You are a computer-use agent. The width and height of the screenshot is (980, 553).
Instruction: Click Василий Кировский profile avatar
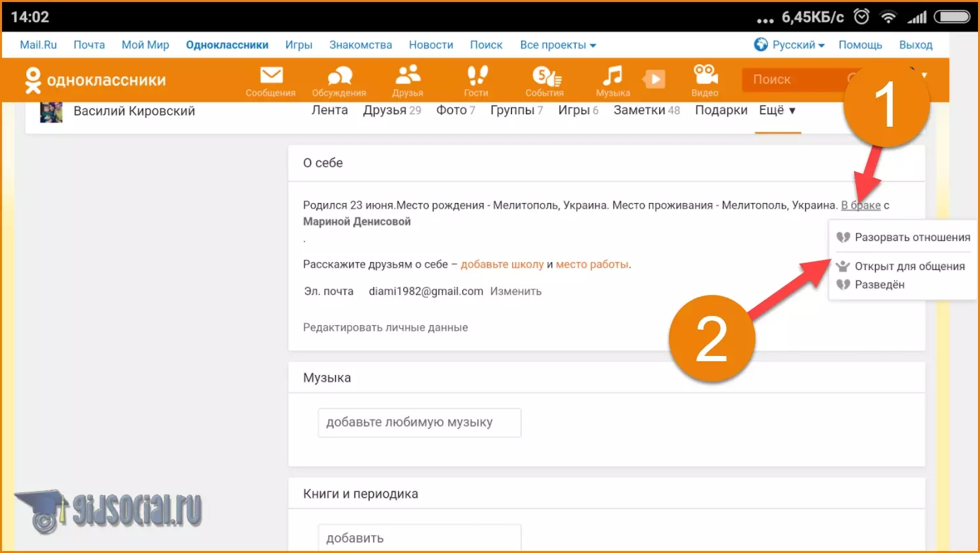(x=51, y=112)
